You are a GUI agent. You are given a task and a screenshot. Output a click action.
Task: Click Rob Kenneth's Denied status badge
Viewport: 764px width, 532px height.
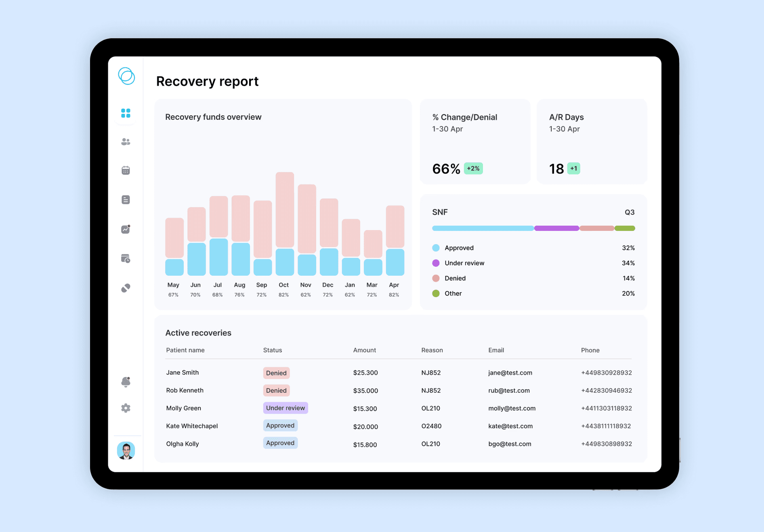276,390
